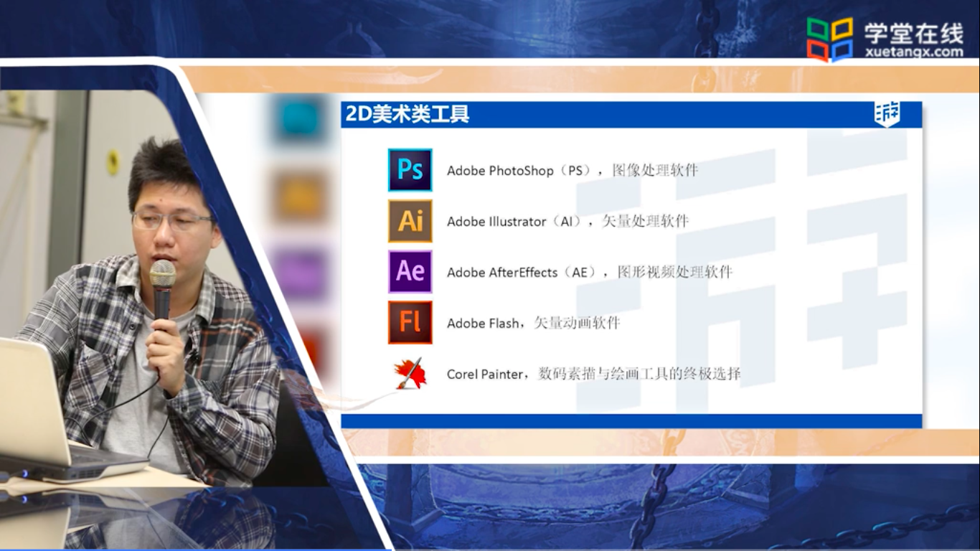Viewport: 980px width, 551px height.
Task: Click the Adobe Flash Fl icon
Action: tap(410, 323)
